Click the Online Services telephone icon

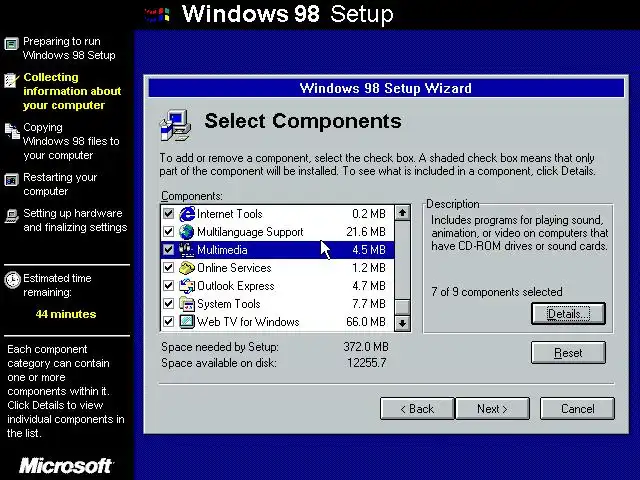pyautogui.click(x=187, y=268)
